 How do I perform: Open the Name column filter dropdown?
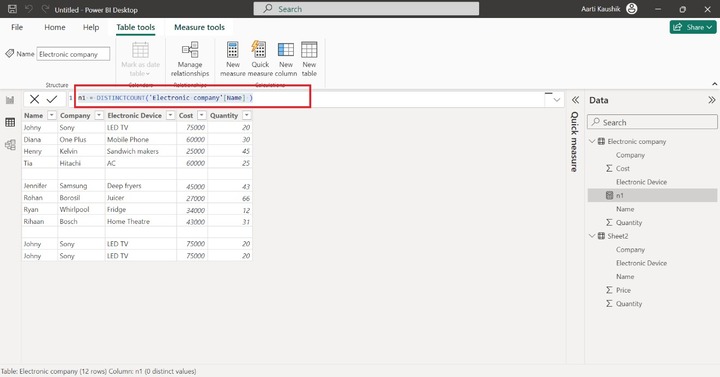(51, 115)
